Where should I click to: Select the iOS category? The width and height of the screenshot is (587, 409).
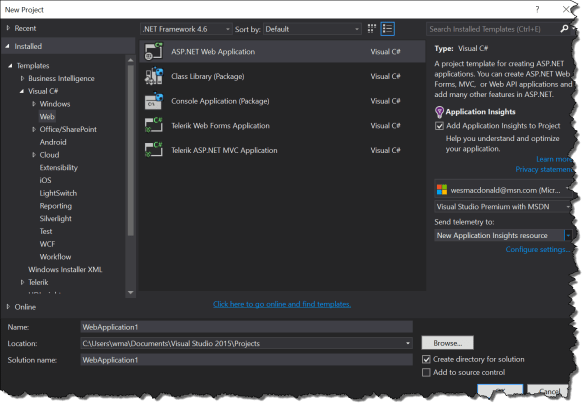pyautogui.click(x=45, y=180)
